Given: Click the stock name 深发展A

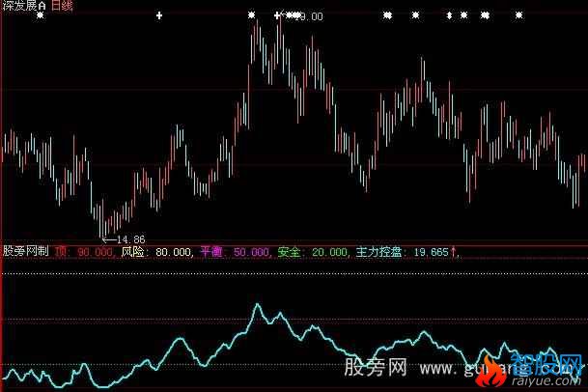Looking at the screenshot, I should pyautogui.click(x=24, y=5).
